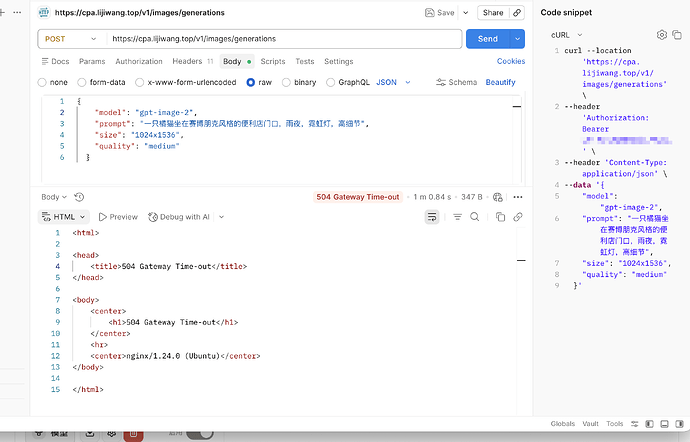Switch to the Params tab
690x442 pixels.
(x=92, y=61)
